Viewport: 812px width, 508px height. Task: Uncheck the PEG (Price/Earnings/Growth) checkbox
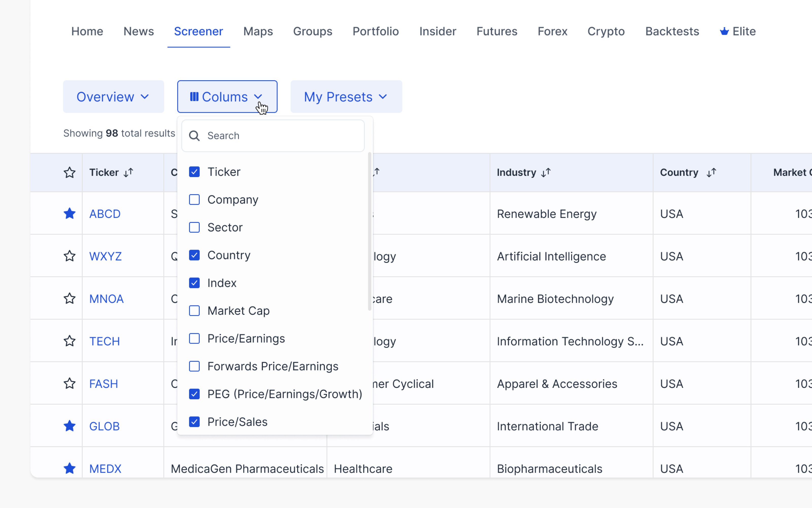click(194, 394)
